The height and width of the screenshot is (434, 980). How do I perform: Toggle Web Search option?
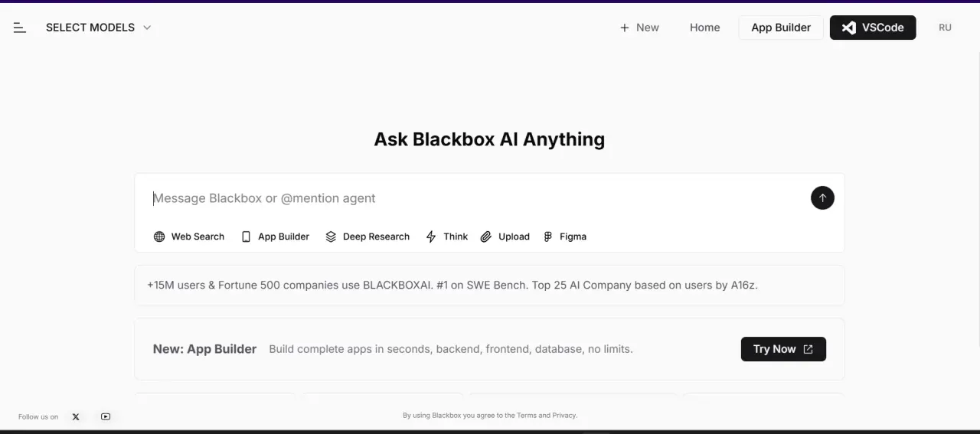(189, 237)
